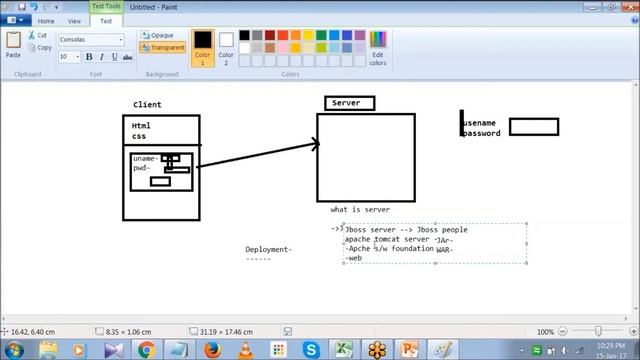Select Opaque background option
This screenshot has width=640, height=360.
pos(157,36)
